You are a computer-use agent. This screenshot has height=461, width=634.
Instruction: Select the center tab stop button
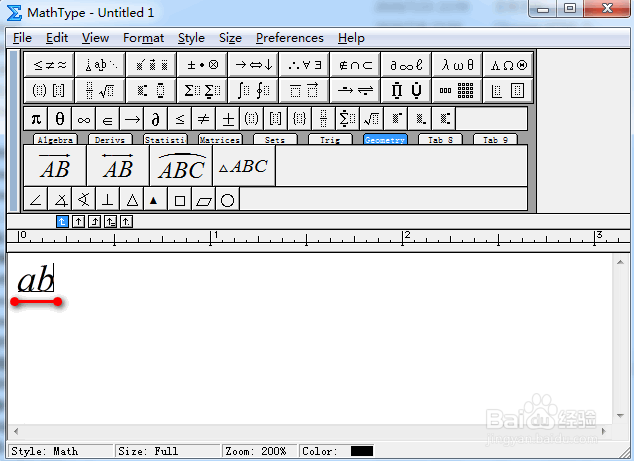click(x=78, y=222)
